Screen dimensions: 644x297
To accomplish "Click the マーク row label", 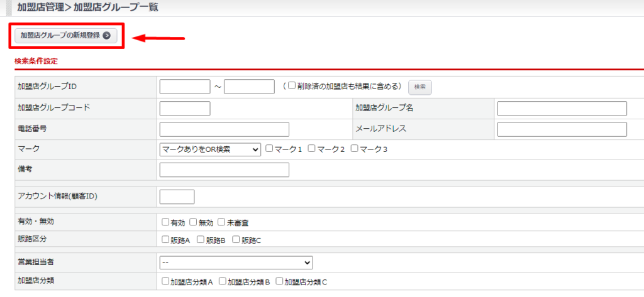I will coord(28,148).
